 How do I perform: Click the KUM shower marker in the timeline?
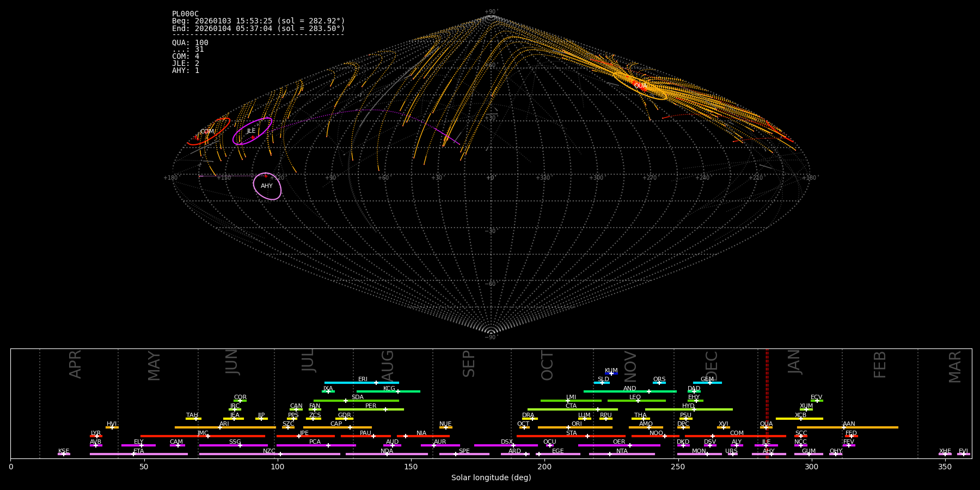[611, 373]
